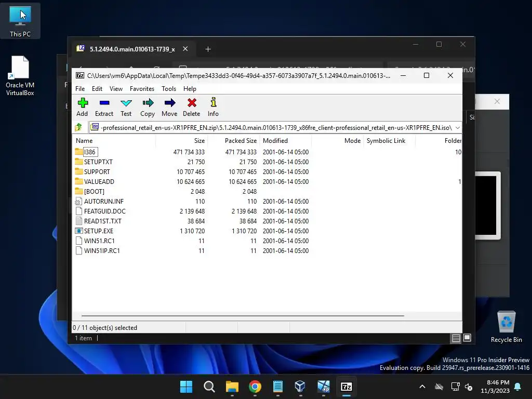This screenshot has height=399, width=532.
Task: Open the Windows Start menu
Action: pyautogui.click(x=187, y=387)
